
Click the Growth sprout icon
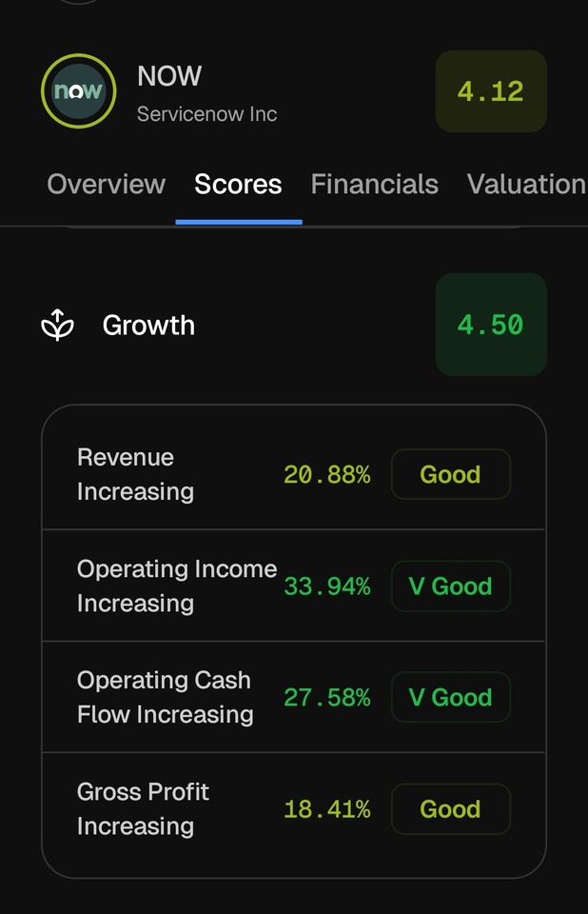(58, 326)
